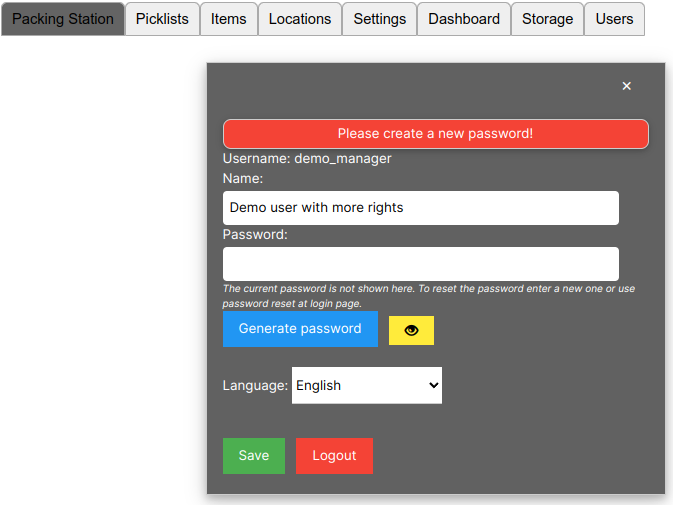Click the red 'Please create a new password!' banner

pyautogui.click(x=436, y=134)
